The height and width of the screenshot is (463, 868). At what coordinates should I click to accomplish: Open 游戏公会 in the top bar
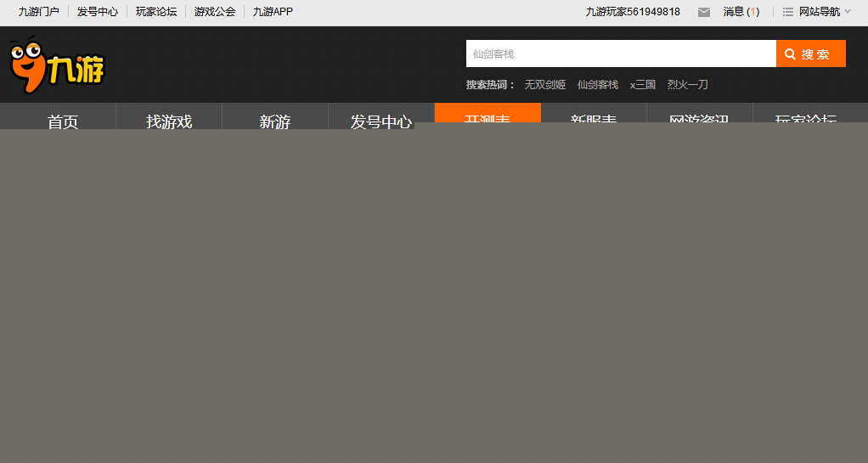(x=215, y=12)
